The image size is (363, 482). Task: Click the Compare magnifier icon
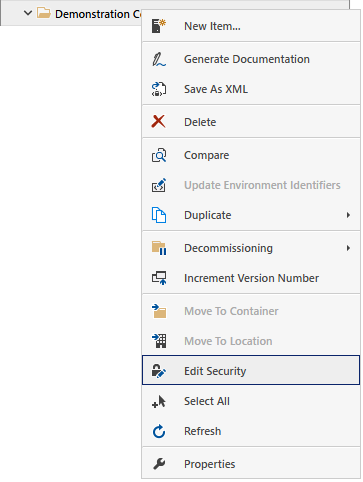159,155
